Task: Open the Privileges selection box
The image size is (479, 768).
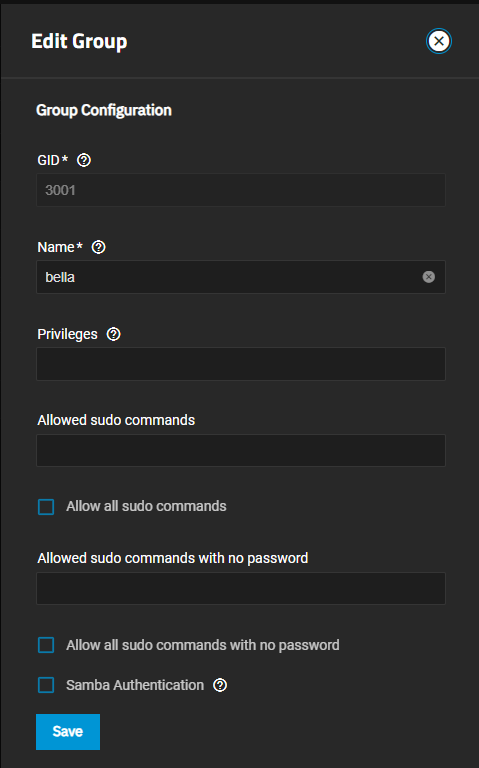Action: pyautogui.click(x=241, y=364)
